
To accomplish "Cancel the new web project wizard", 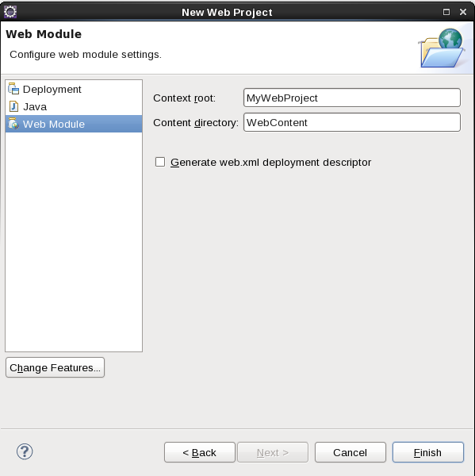I will [351, 452].
